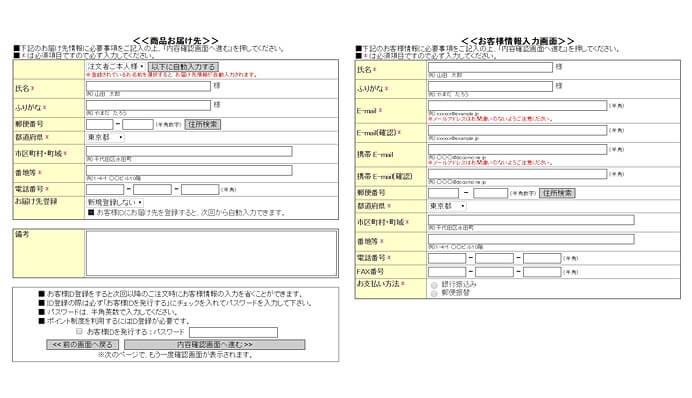Select the 銀行振込み payment radio button
Image resolution: width=692 pixels, height=398 pixels.
pos(434,285)
